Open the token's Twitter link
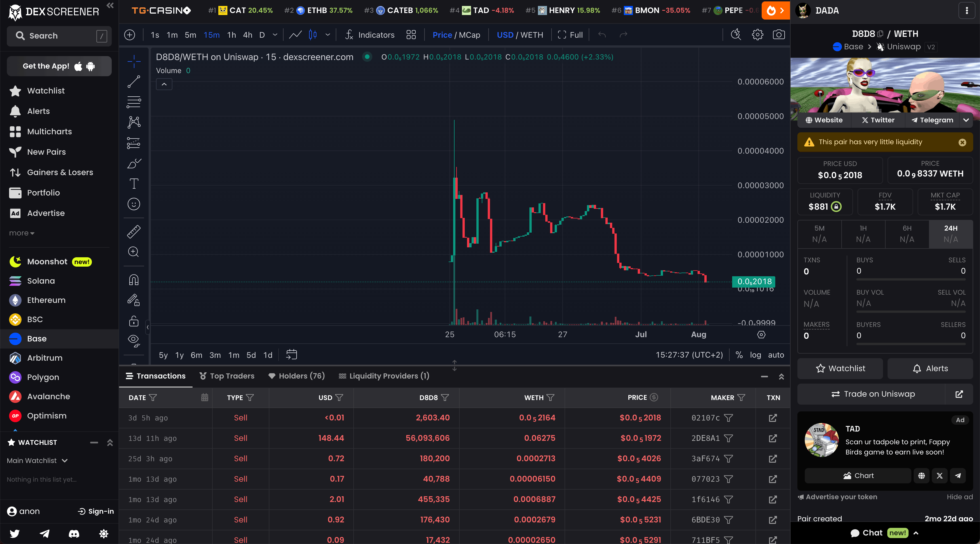The height and width of the screenshot is (544, 980). pyautogui.click(x=878, y=120)
